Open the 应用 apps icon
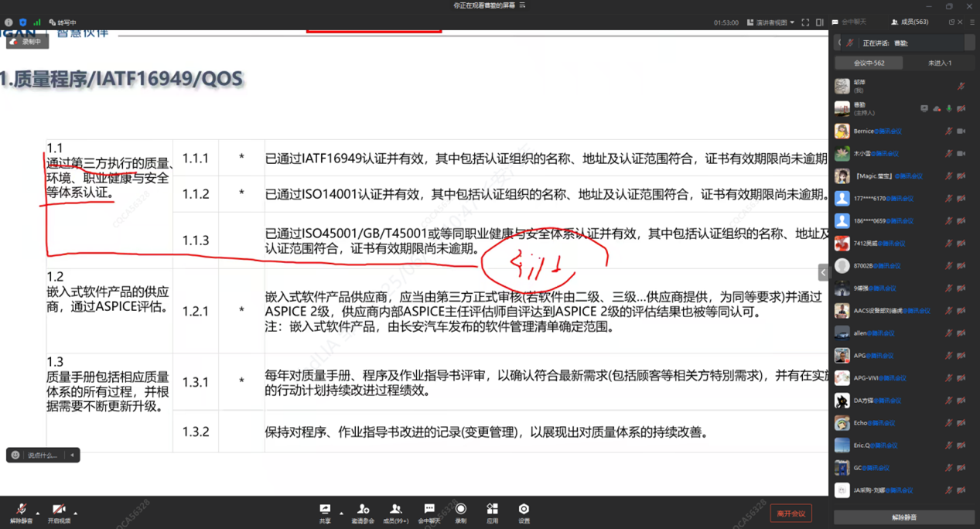 tap(492, 510)
